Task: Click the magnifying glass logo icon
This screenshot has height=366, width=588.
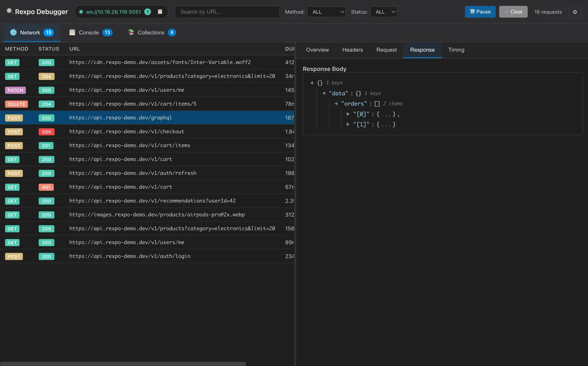Action: 10,11
